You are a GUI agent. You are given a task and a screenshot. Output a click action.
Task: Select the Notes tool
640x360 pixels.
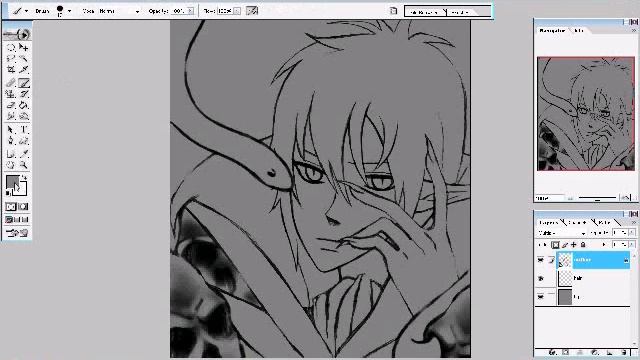11,154
